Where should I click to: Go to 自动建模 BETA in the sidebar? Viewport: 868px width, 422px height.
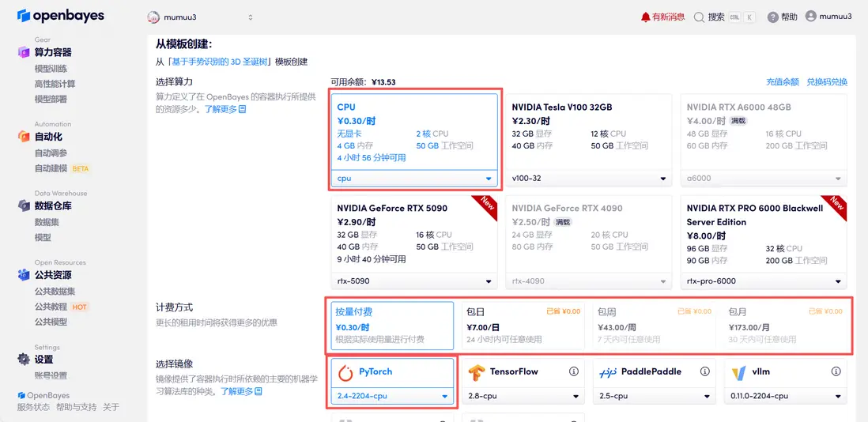(x=62, y=168)
